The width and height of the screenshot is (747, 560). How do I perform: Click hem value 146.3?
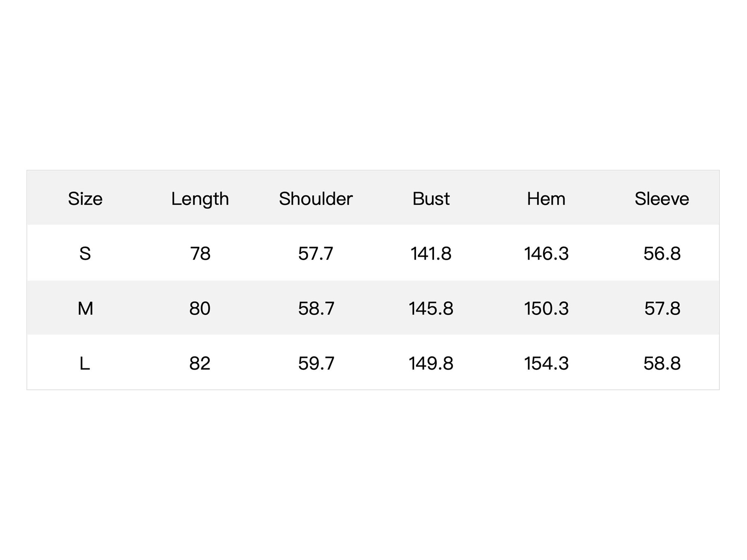click(546, 253)
